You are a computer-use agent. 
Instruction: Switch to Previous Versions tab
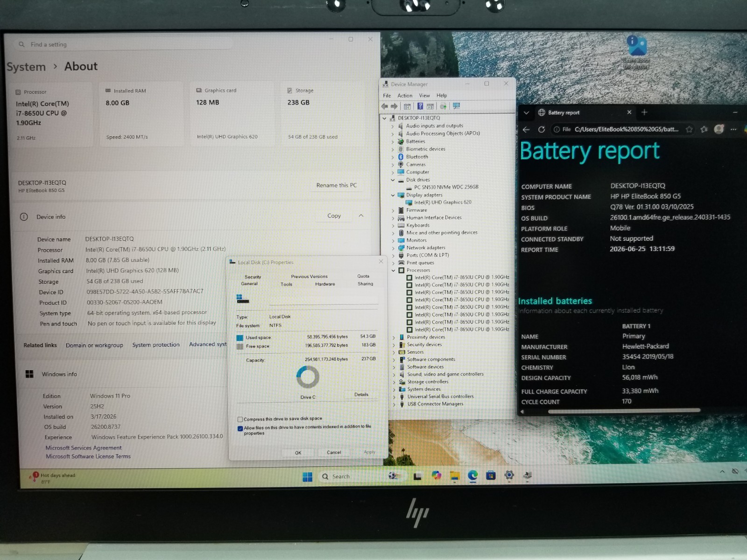pyautogui.click(x=309, y=276)
